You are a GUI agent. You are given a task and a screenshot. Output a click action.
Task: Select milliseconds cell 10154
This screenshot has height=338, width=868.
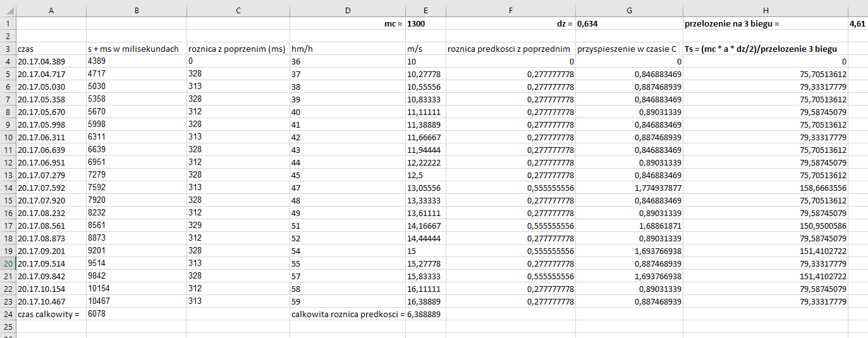(137, 289)
